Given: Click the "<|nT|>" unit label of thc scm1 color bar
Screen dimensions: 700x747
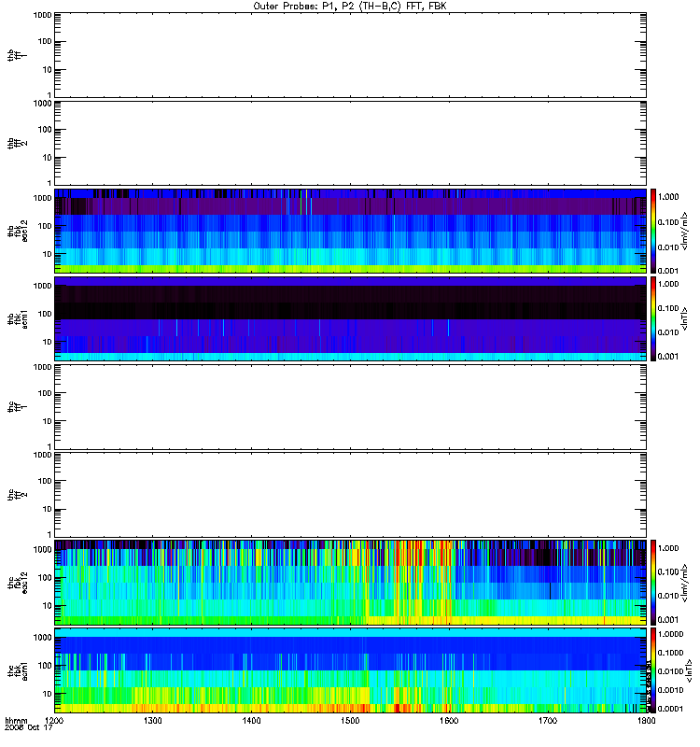Looking at the screenshot, I should (x=689, y=670).
